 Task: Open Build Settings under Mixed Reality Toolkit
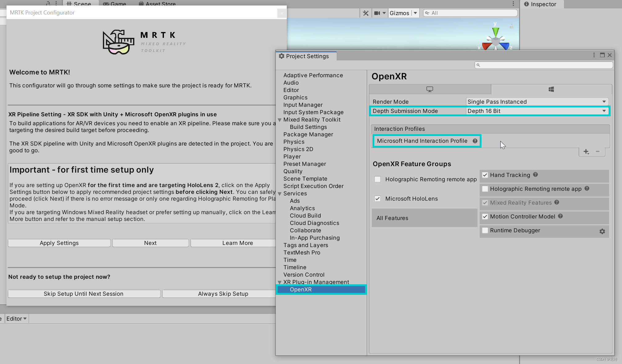click(x=308, y=127)
